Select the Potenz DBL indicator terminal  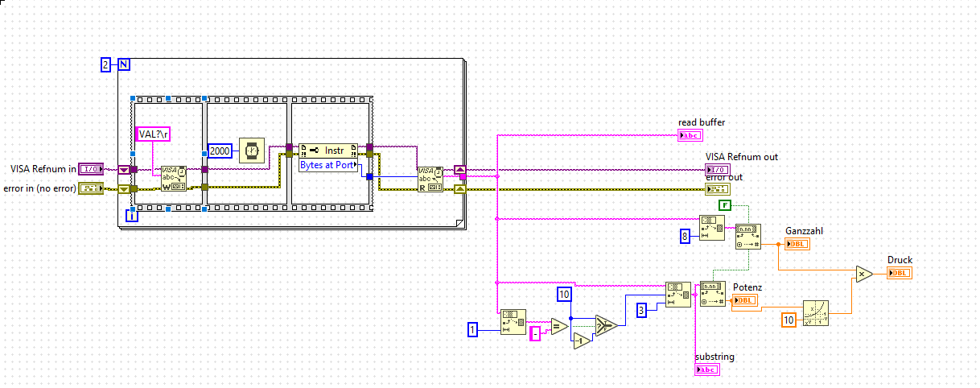(745, 299)
